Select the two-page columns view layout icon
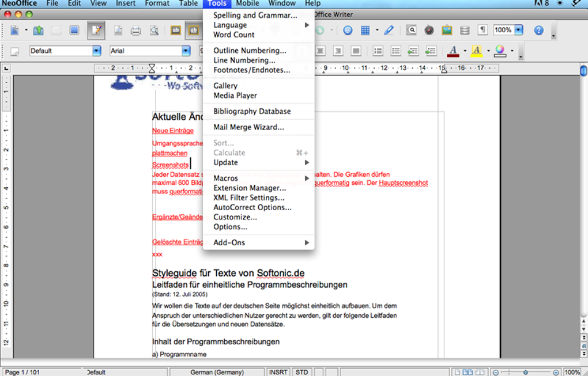 468,372
